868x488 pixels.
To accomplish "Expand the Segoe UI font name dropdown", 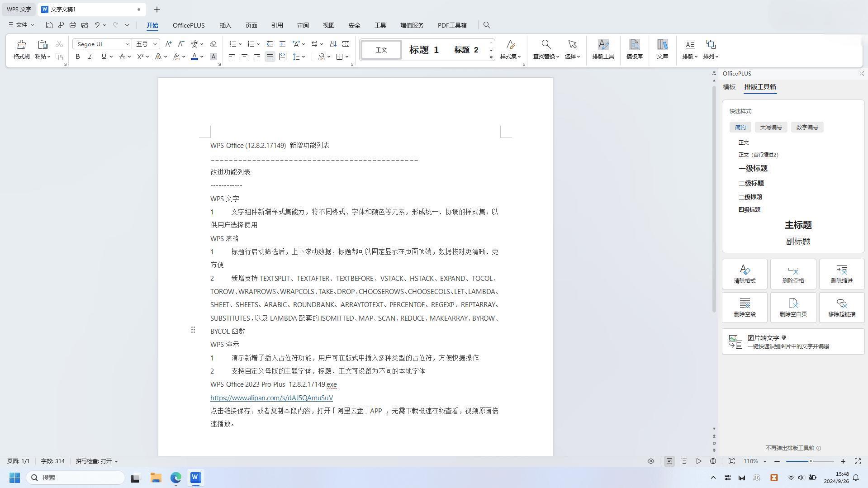I will 127,44.
